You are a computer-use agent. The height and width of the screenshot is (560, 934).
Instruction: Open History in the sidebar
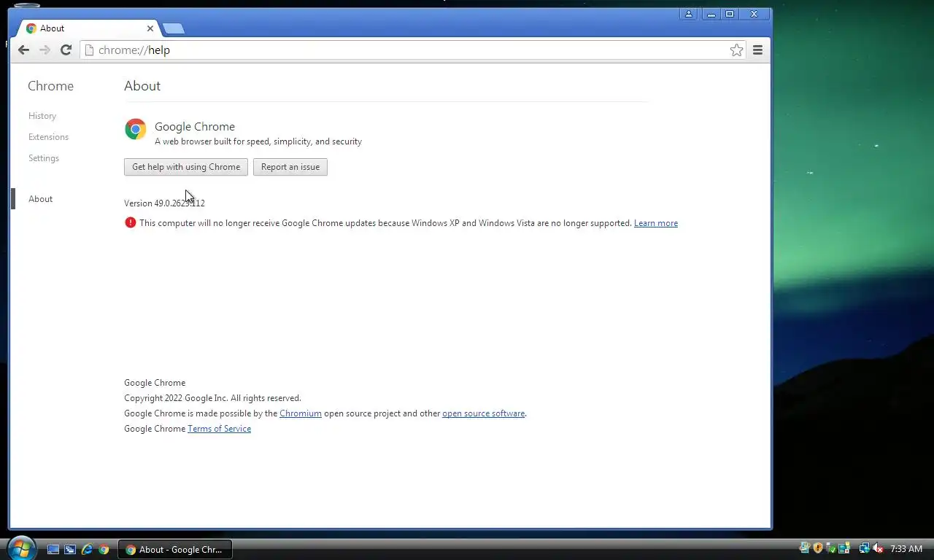pyautogui.click(x=42, y=116)
